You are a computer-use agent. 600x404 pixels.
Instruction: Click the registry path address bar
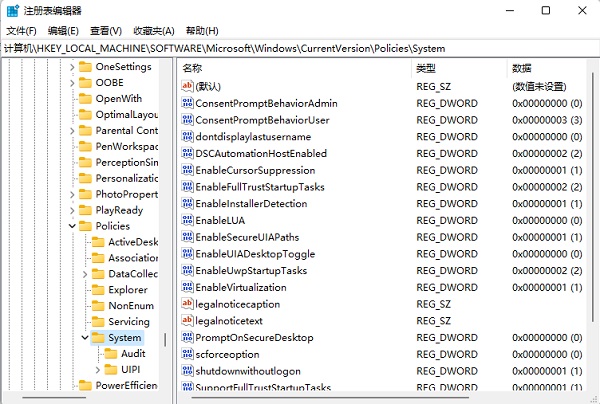pyautogui.click(x=300, y=48)
